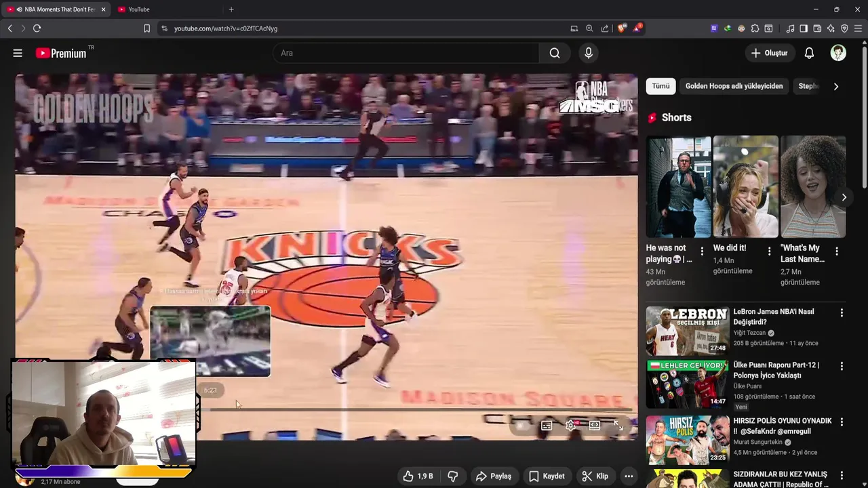Toggle subtitles in the video player
This screenshot has height=488, width=868.
click(547, 426)
